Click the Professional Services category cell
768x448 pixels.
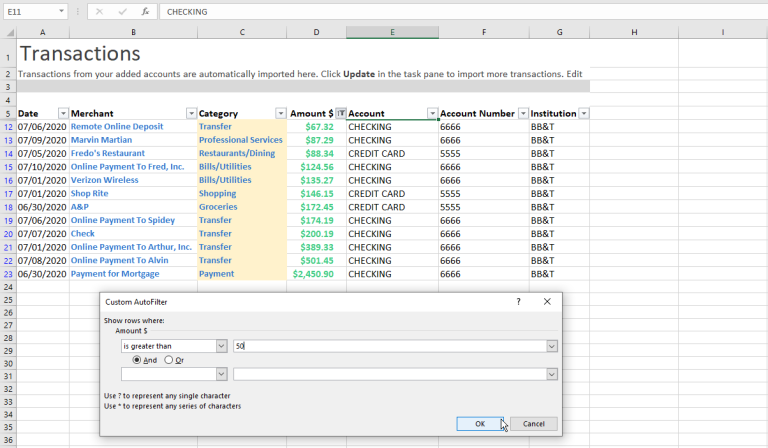click(x=240, y=140)
